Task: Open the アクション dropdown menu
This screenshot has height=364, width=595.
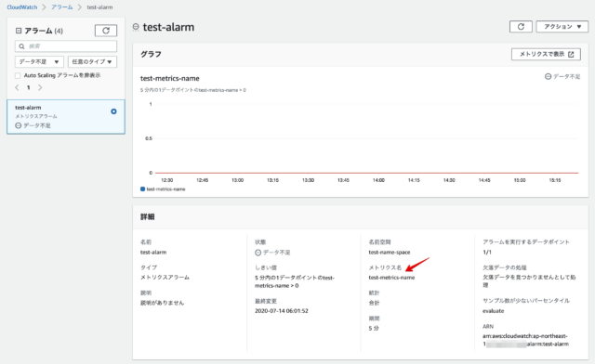Action: (562, 27)
